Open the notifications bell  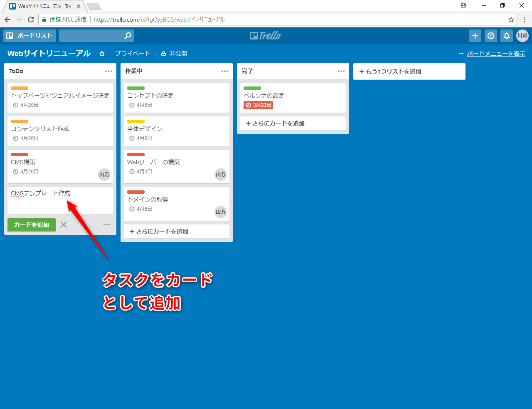coord(507,36)
